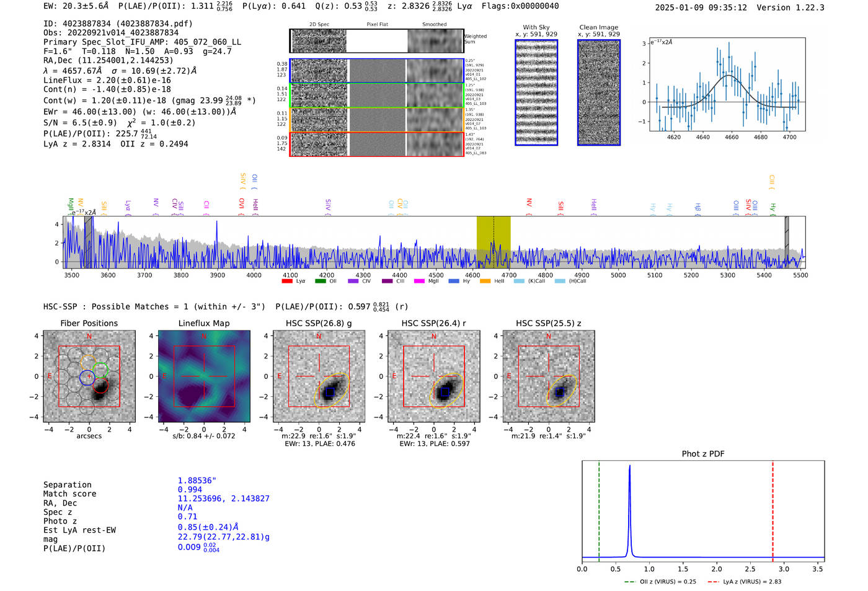Click the blue Separation value 1.88536"
Image resolution: width=868 pixels, height=591 pixels.
coord(197,481)
